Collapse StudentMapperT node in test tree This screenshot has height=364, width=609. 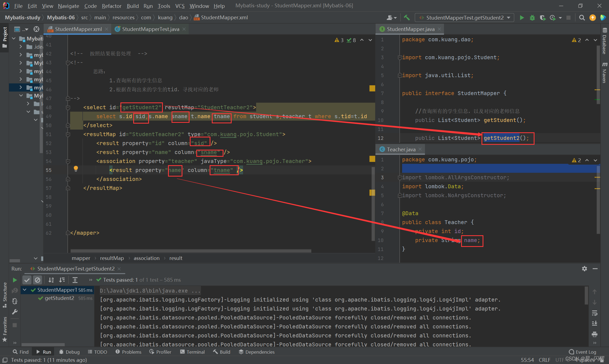[x=25, y=290]
